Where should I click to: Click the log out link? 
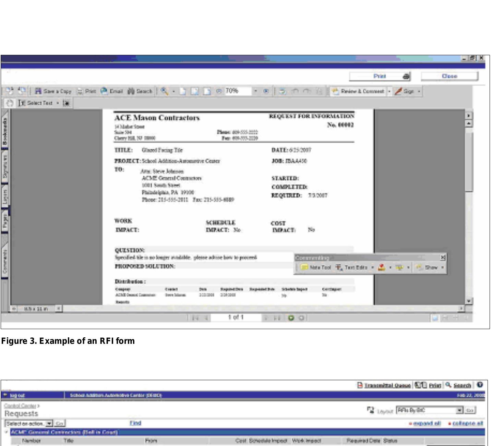coord(17,395)
